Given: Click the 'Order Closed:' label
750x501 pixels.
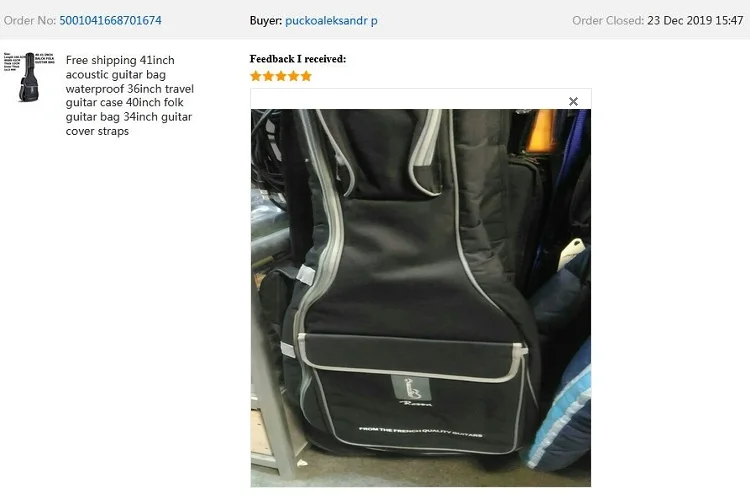Looking at the screenshot, I should coord(608,21).
